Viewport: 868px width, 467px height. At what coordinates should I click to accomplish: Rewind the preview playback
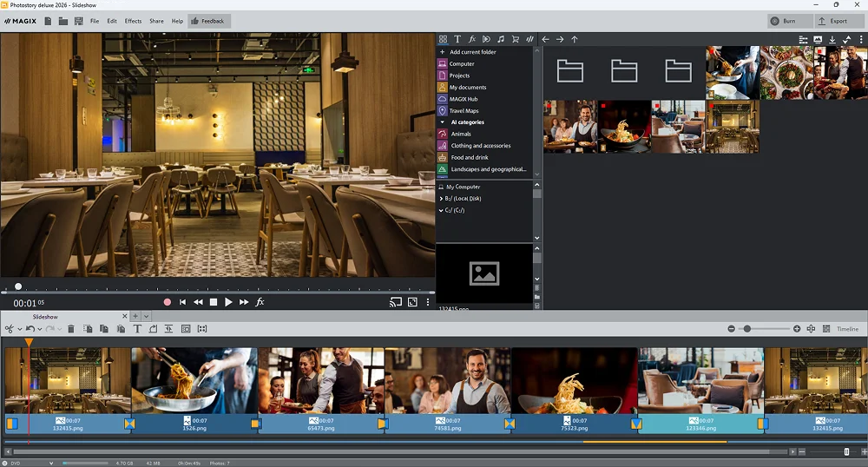pyautogui.click(x=198, y=302)
